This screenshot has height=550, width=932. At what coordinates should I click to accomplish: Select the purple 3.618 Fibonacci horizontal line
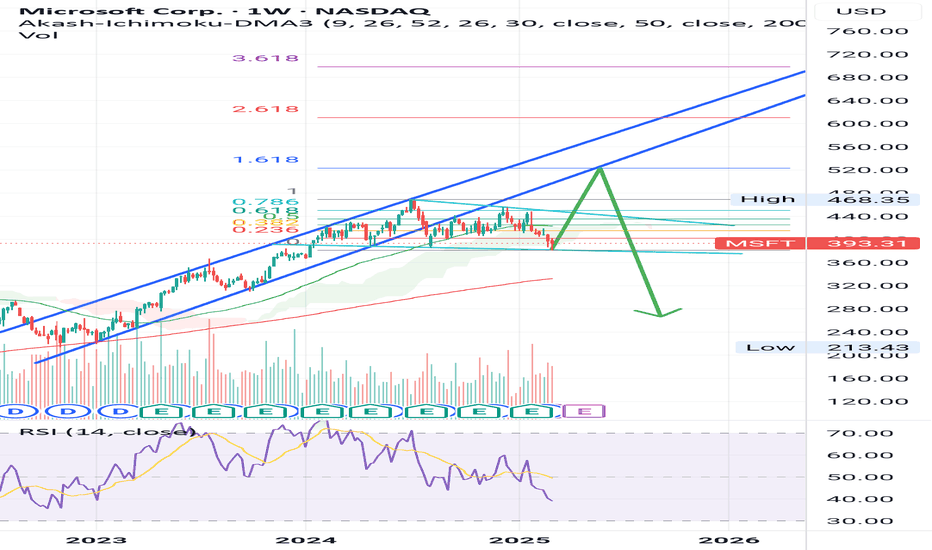[x=553, y=67]
